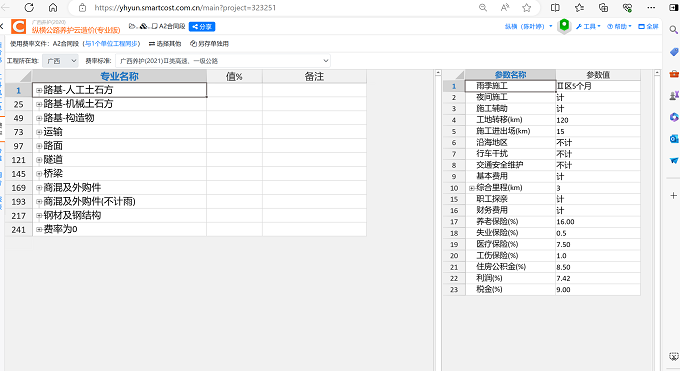Viewport: 680px width, 371px height.
Task: Open the 工具 menu
Action: 588,26
